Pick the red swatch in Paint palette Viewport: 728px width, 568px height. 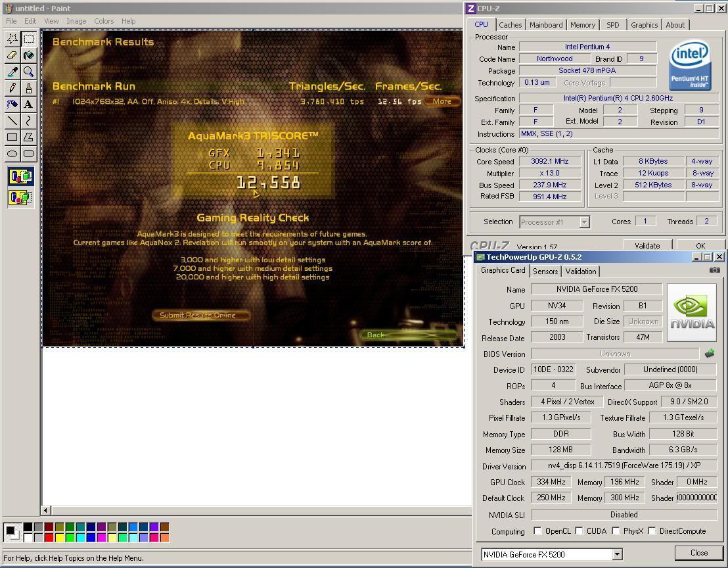[x=49, y=537]
